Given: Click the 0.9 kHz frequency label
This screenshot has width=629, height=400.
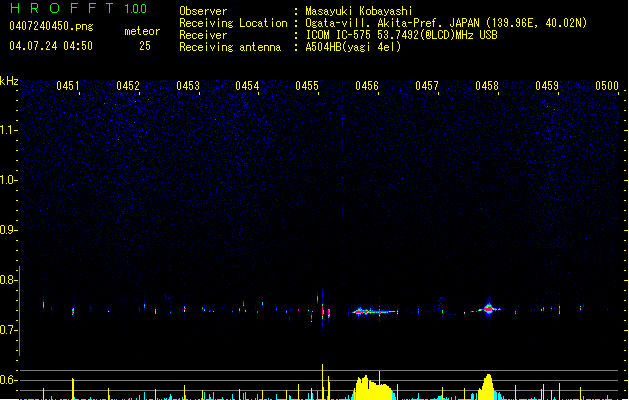Looking at the screenshot, I should tap(8, 230).
